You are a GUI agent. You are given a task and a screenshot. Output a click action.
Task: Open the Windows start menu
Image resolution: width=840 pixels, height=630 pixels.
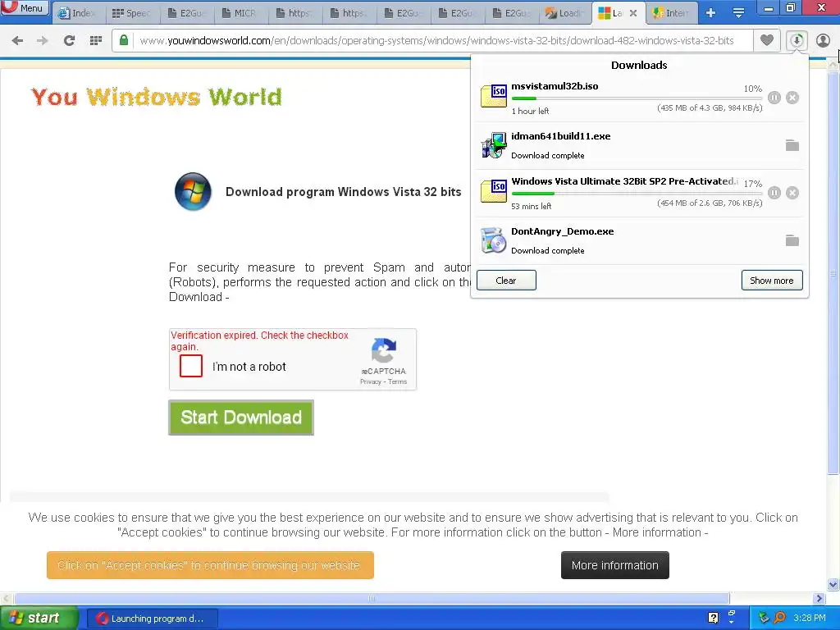point(39,619)
